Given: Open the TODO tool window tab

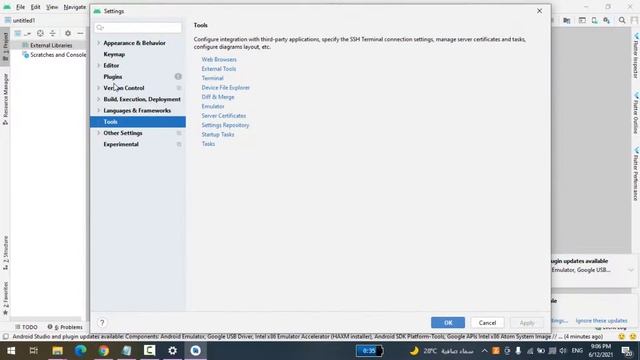Looking at the screenshot, I should pyautogui.click(x=26, y=327).
